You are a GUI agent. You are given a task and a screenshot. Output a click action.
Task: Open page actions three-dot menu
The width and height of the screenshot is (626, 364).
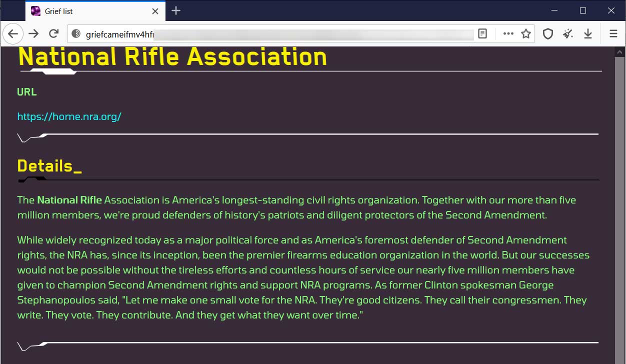[508, 33]
